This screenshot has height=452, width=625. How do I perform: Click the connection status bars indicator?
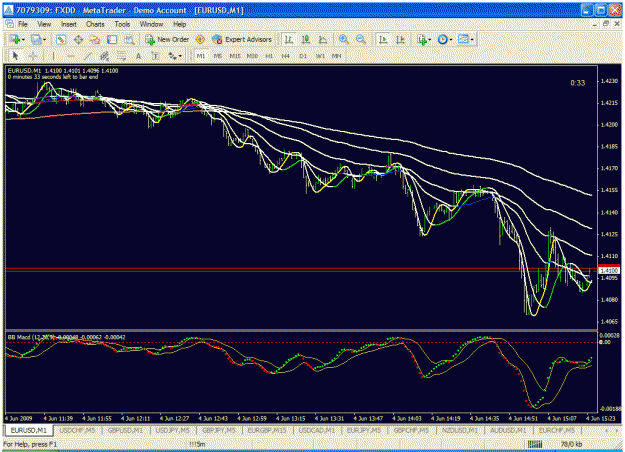(x=535, y=444)
